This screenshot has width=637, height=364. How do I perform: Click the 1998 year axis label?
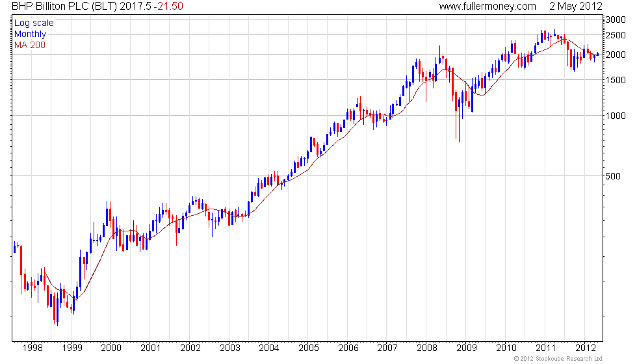pyautogui.click(x=32, y=348)
